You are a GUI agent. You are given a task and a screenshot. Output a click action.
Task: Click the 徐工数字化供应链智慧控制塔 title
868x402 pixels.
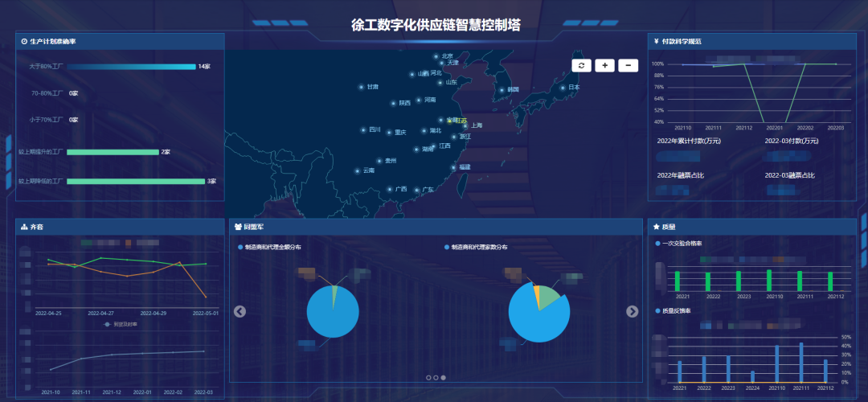click(436, 25)
